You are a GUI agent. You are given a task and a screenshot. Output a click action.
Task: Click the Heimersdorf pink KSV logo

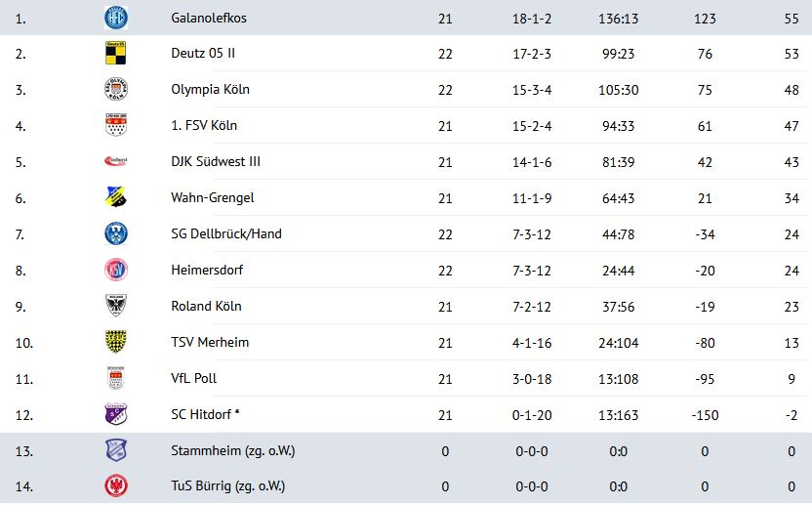pos(116,270)
